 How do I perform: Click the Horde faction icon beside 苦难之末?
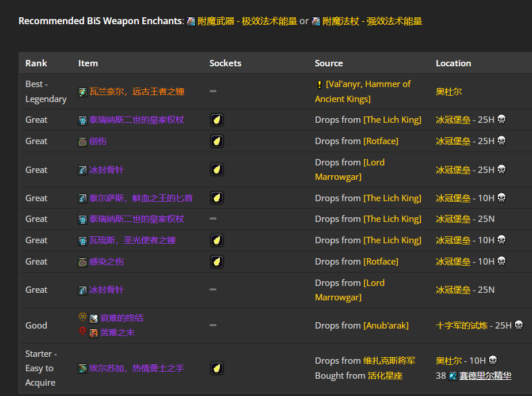pyautogui.click(x=82, y=332)
